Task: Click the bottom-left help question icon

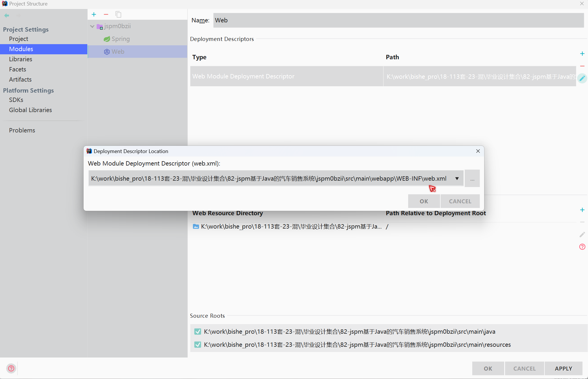Action: point(11,368)
